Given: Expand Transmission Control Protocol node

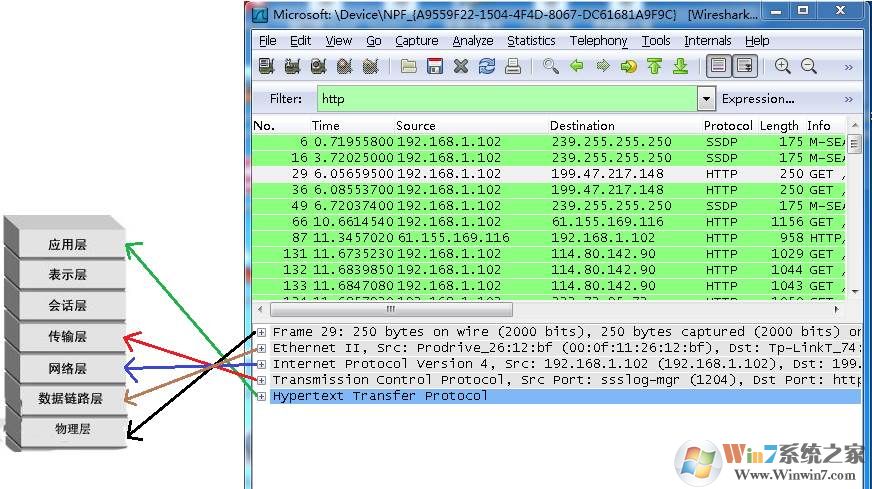Looking at the screenshot, I should click(x=261, y=381).
